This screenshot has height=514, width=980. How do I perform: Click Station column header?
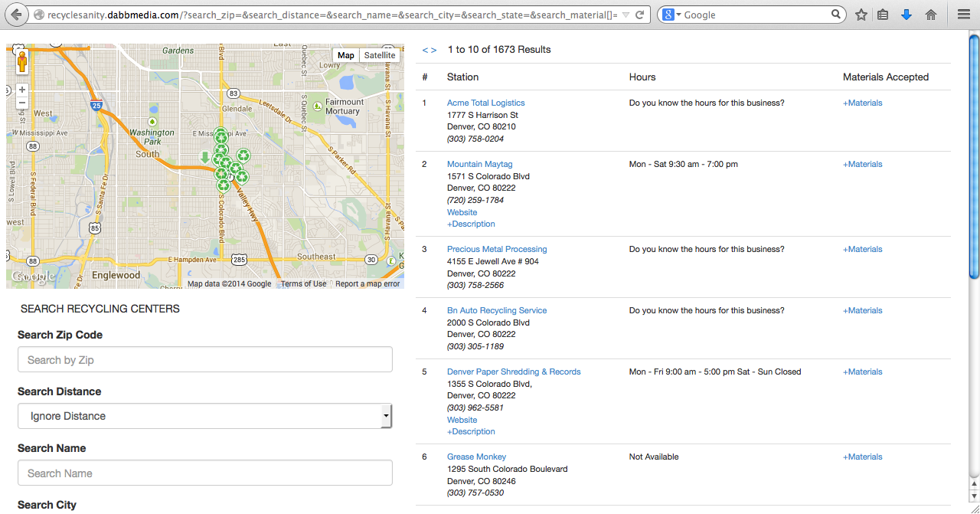tap(463, 77)
